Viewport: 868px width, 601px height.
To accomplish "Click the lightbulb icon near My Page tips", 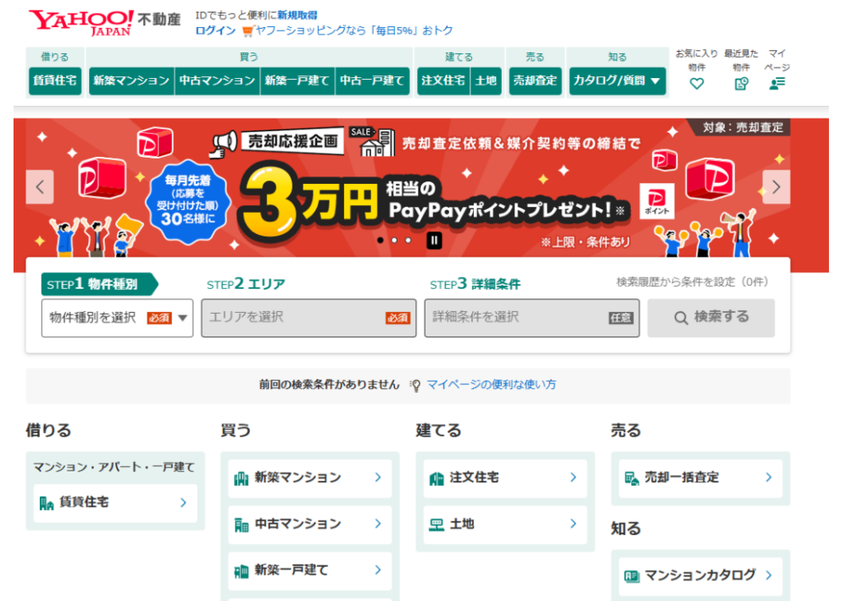I will (x=415, y=385).
